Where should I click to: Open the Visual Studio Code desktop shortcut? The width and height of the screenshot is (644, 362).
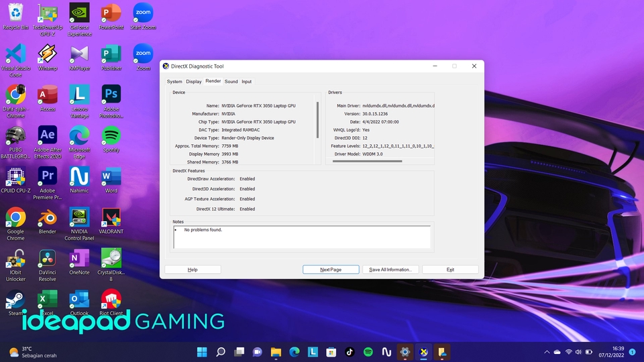coord(15,60)
